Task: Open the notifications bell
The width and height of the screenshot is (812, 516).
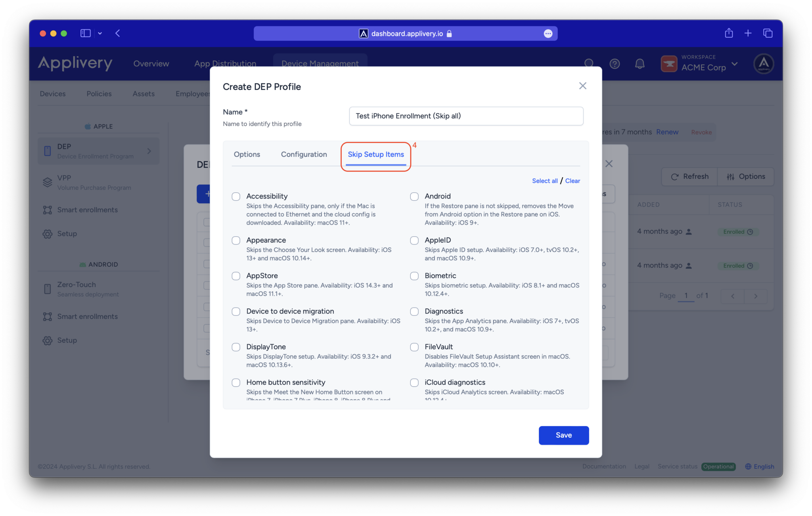Action: [640, 63]
